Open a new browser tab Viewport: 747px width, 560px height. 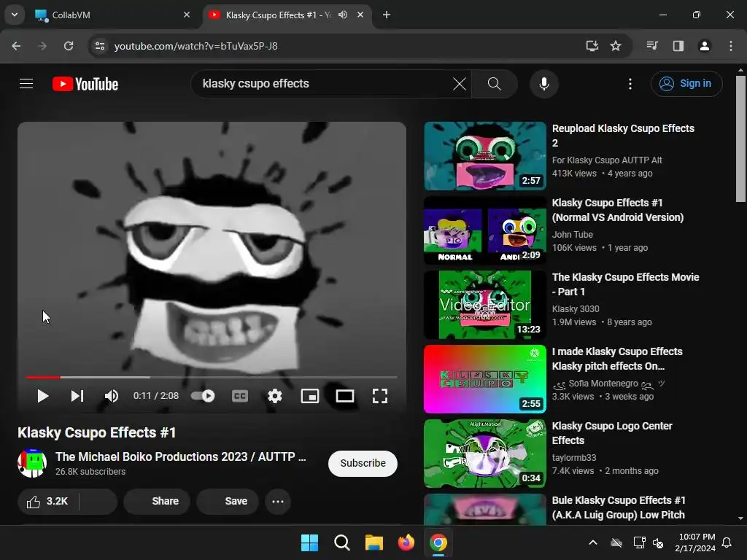[x=387, y=15]
